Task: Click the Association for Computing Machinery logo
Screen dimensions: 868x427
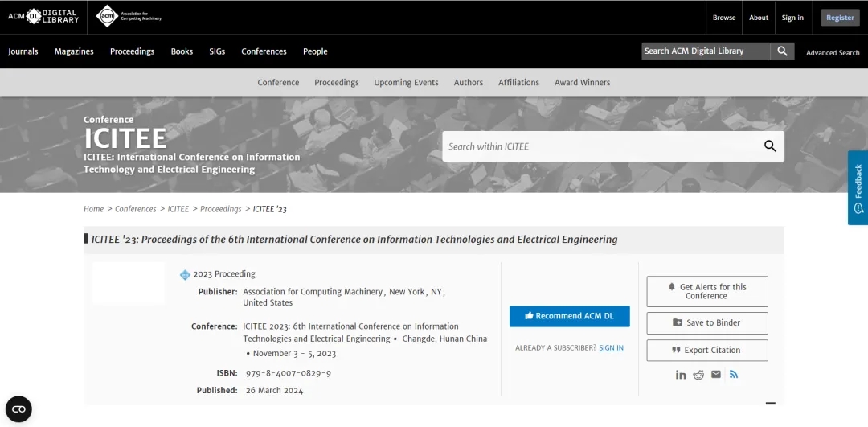Action: 129,17
